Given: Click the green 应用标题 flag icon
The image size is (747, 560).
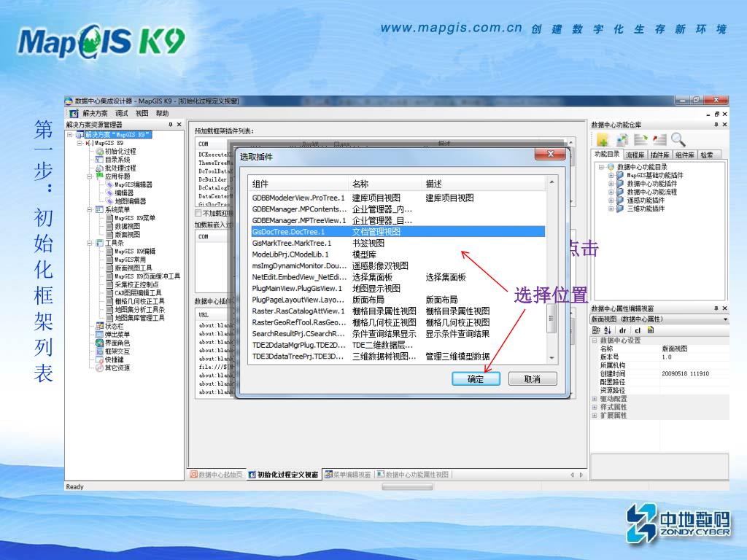Looking at the screenshot, I should coord(99,176).
